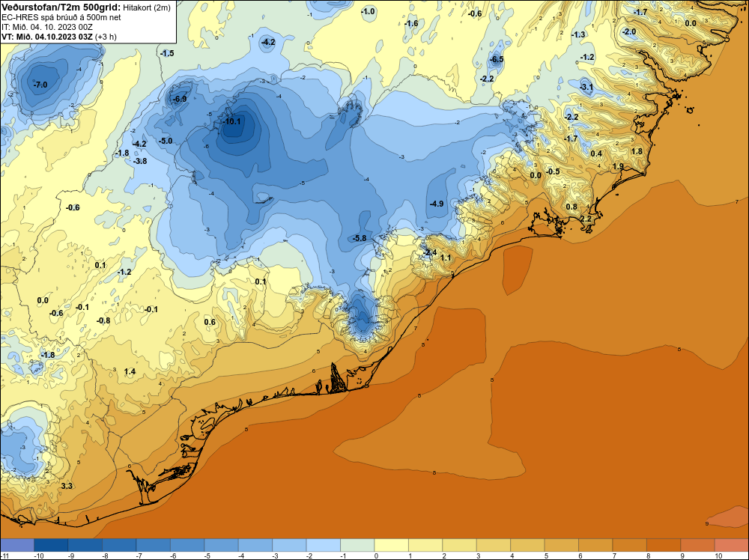Click legend swatch between -6 and -5
This screenshot has height=560, width=749.
pyautogui.click(x=187, y=545)
